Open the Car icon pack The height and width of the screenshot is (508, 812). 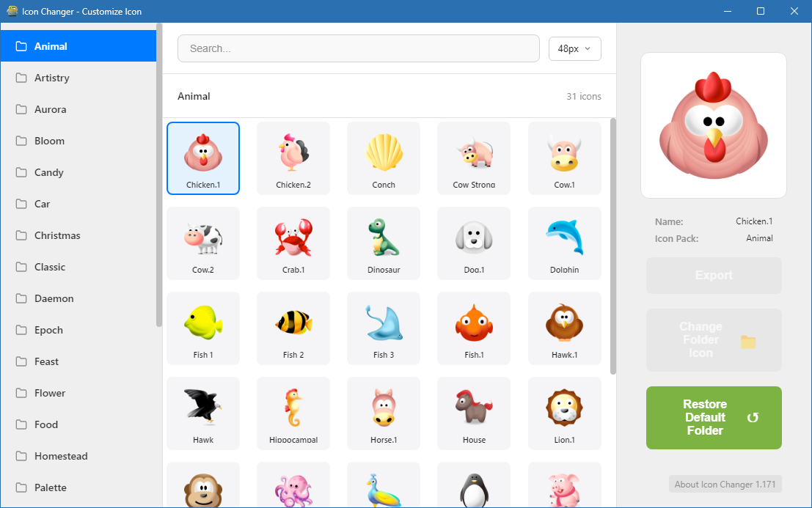coord(78,204)
